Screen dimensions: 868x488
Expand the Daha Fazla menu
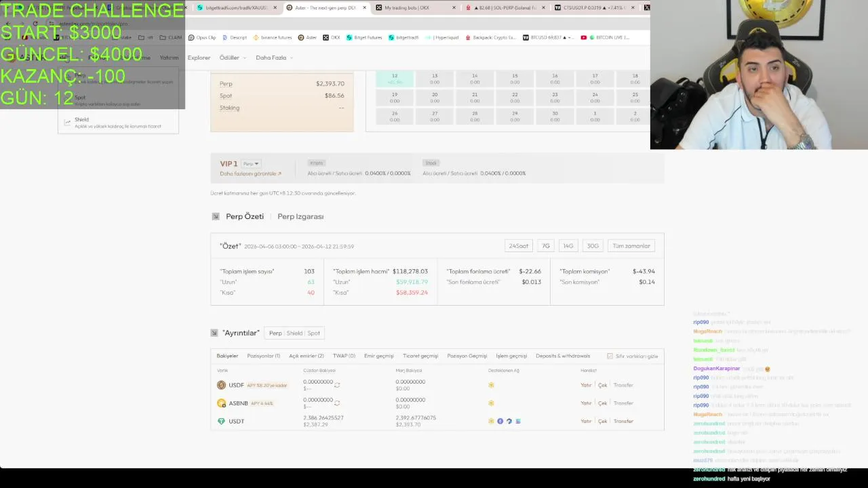pos(274,58)
